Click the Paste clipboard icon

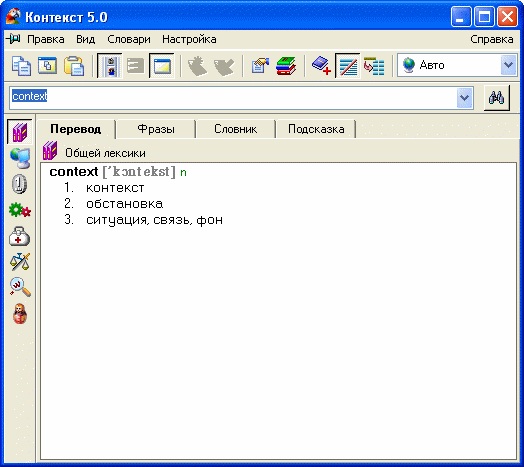(74, 66)
